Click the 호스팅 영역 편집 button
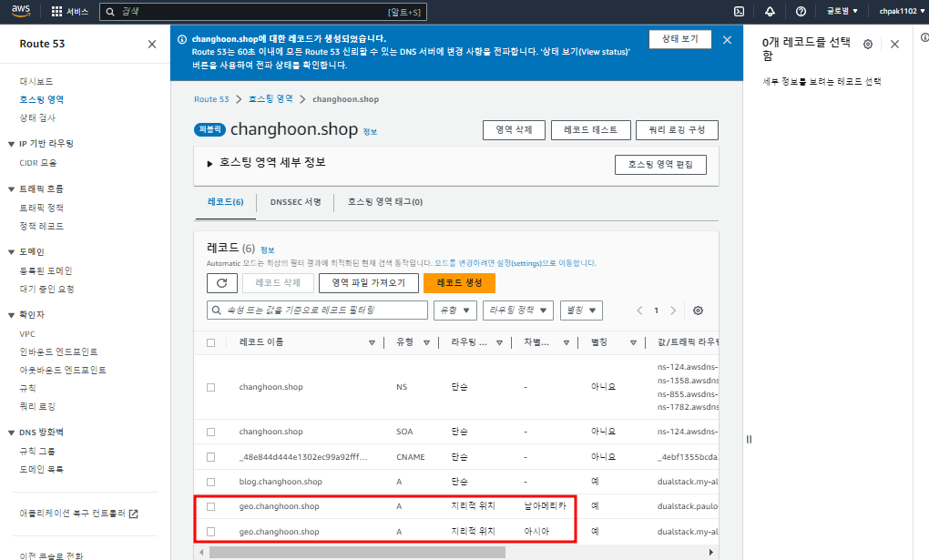 [x=660, y=165]
